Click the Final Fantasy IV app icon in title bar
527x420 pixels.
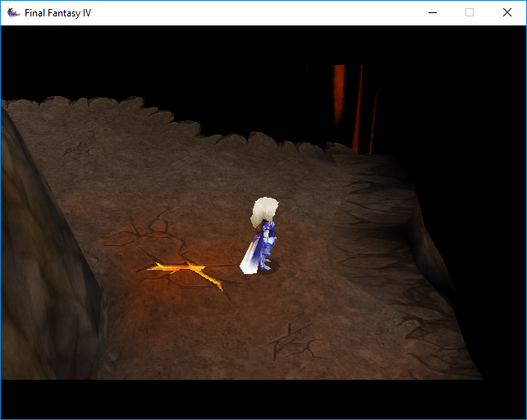click(x=13, y=13)
